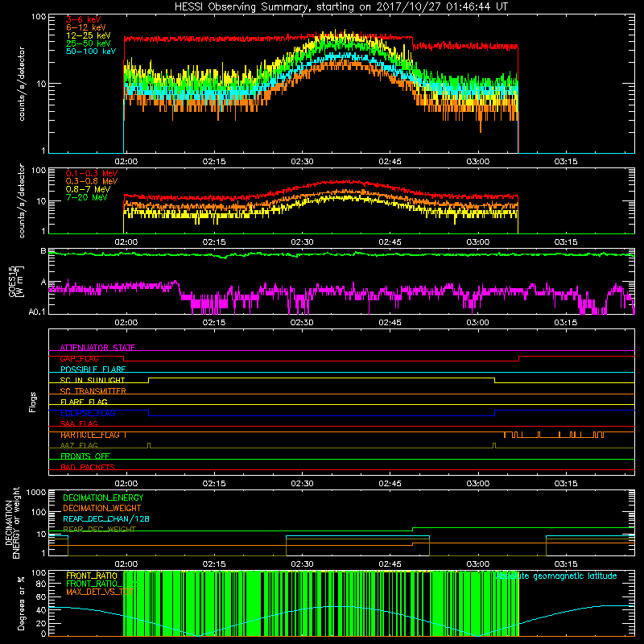
Task: Select the 0.1-0.3 MeV legend label
Action: [92, 173]
